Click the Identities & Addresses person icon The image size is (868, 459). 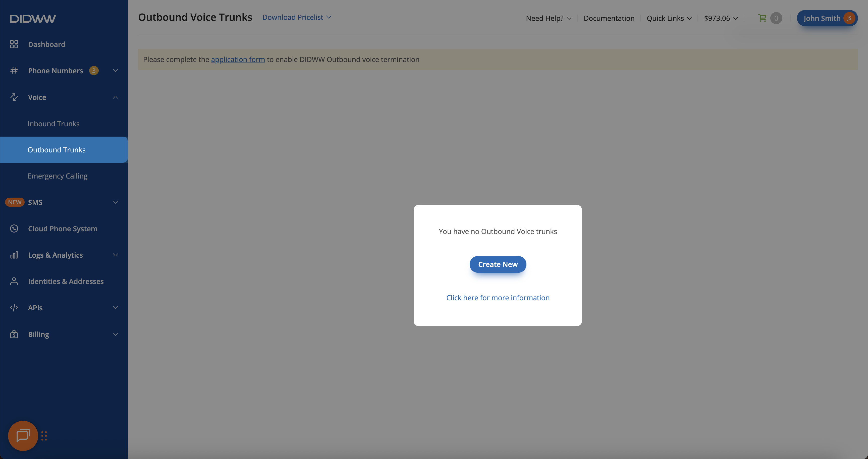[x=14, y=281]
